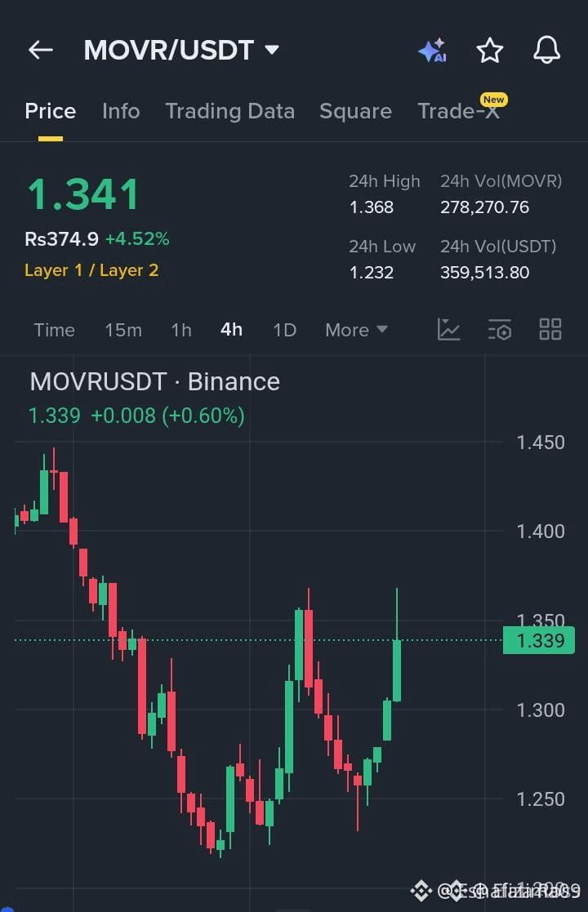Click the 1.400 price axis label

pyautogui.click(x=541, y=531)
